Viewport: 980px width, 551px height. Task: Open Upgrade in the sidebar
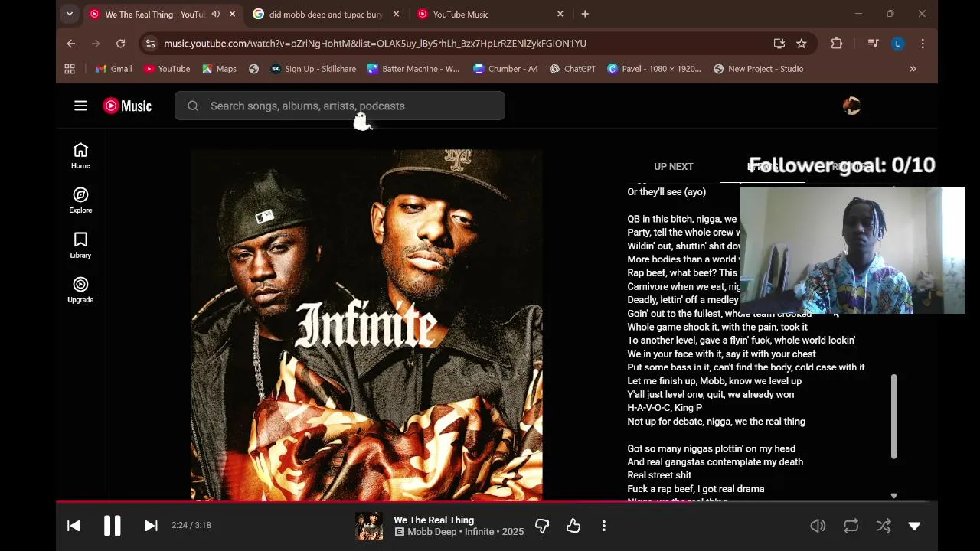[80, 290]
